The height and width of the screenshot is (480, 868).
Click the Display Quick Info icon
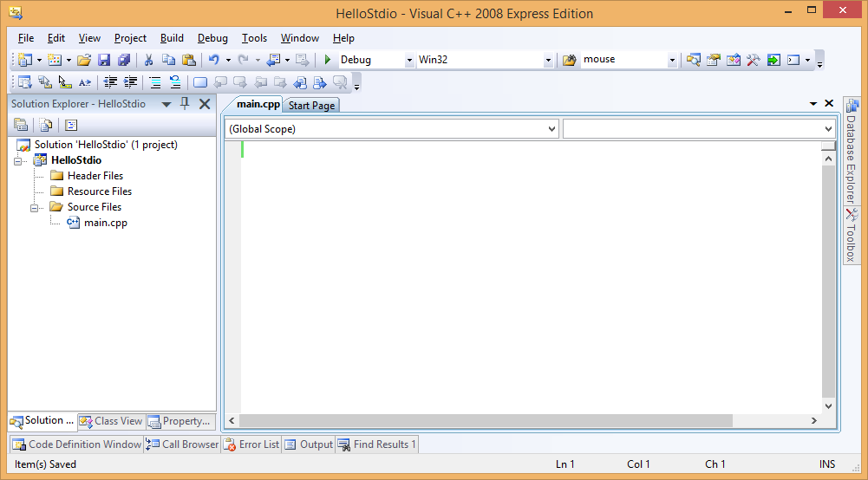pyautogui.click(x=65, y=82)
